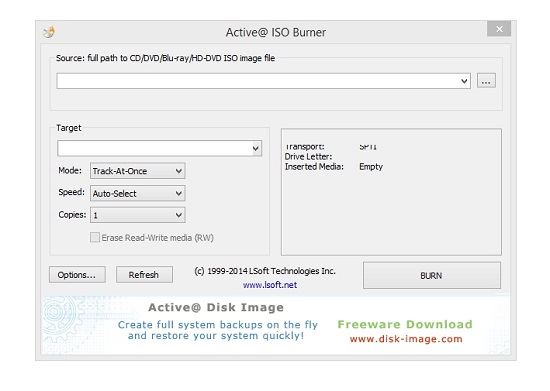Open the Speed dropdown showing Auto-Select

pos(138,193)
